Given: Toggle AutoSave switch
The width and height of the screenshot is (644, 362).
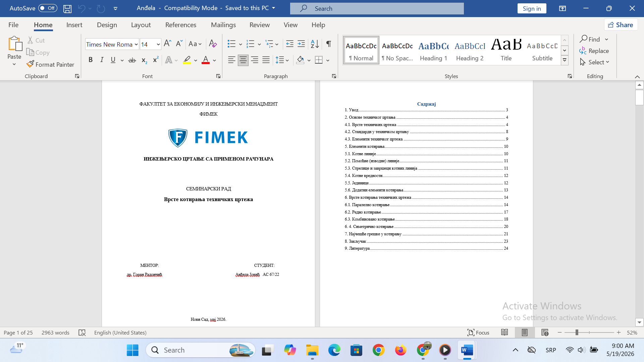Looking at the screenshot, I should [48, 8].
